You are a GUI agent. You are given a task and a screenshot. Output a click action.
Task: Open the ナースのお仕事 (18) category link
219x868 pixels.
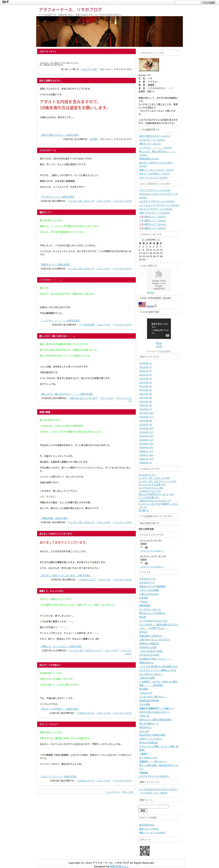pyautogui.click(x=149, y=497)
